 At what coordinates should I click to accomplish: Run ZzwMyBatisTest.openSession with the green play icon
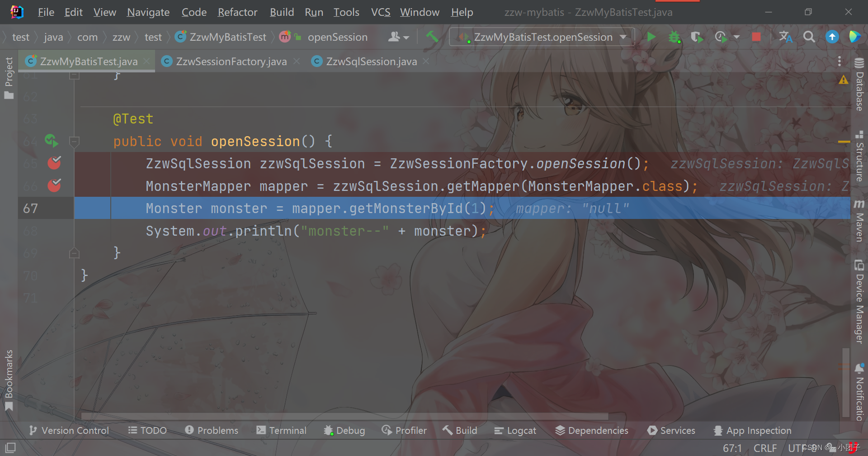click(x=651, y=37)
